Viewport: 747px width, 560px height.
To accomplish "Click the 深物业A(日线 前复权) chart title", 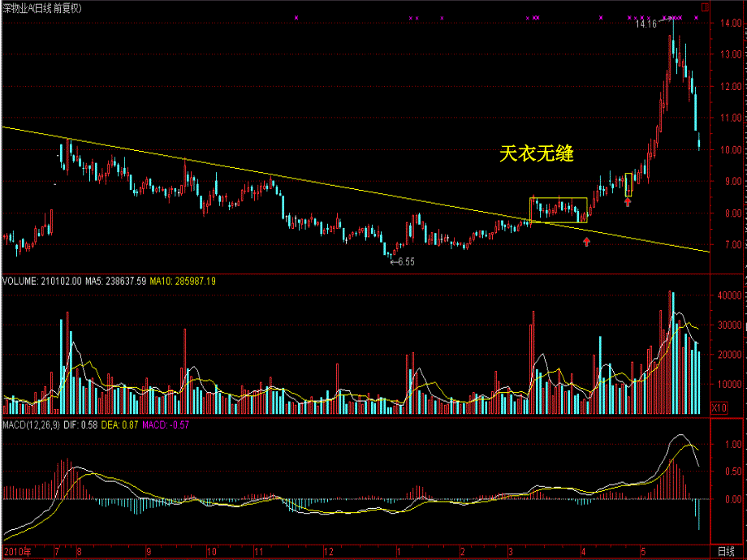I will coord(42,8).
